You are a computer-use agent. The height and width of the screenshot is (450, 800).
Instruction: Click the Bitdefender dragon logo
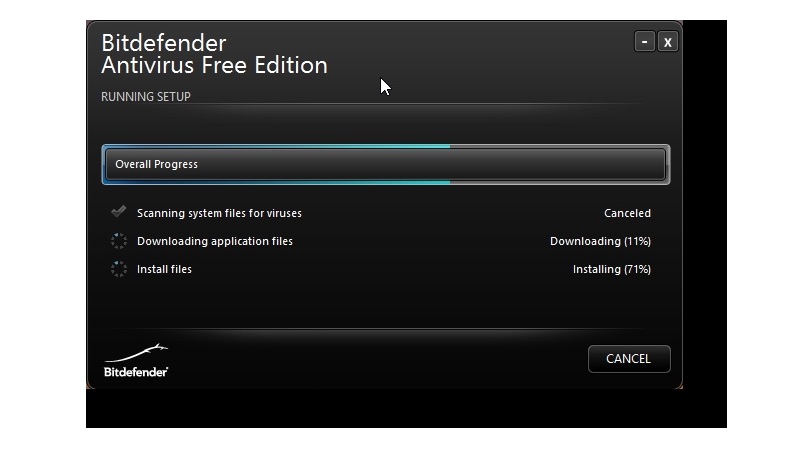137,352
